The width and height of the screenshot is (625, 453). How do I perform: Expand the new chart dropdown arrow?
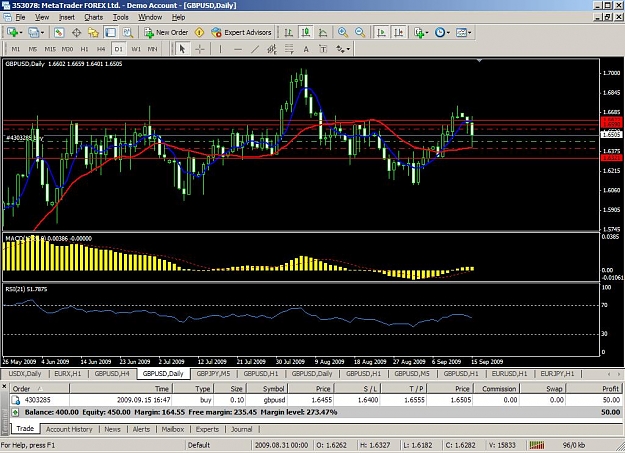pyautogui.click(x=21, y=32)
